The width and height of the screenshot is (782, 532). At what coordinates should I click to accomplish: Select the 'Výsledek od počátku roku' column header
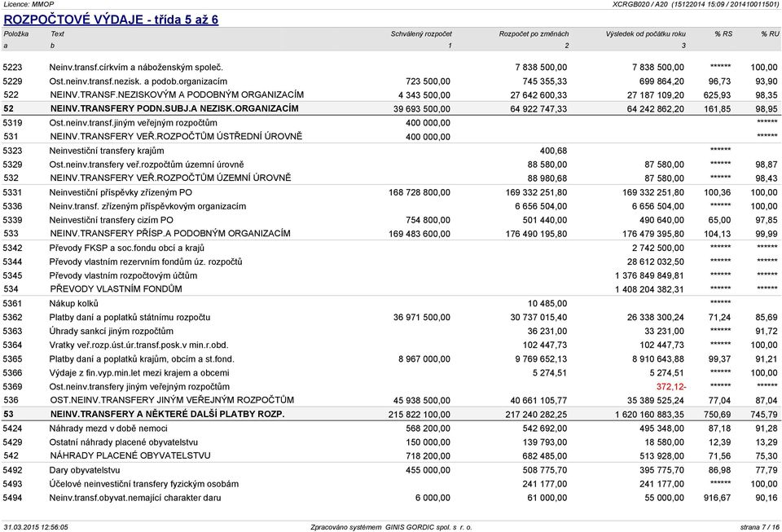click(x=645, y=34)
